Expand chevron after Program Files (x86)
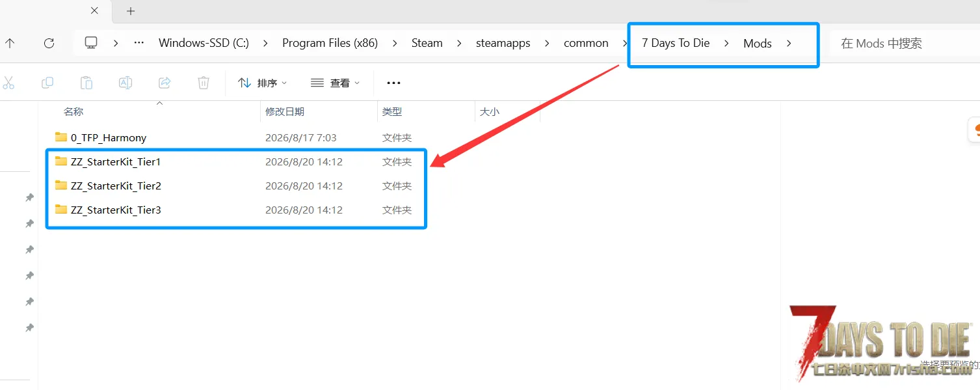 tap(395, 43)
